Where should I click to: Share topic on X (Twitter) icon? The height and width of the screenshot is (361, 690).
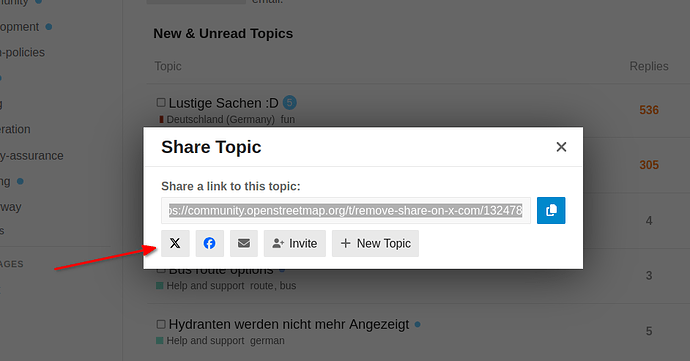pyautogui.click(x=175, y=243)
